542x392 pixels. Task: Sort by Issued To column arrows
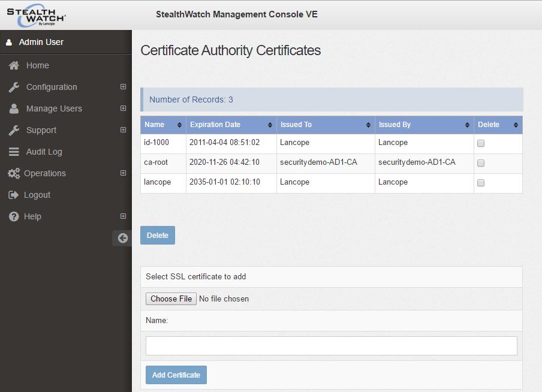pos(368,125)
